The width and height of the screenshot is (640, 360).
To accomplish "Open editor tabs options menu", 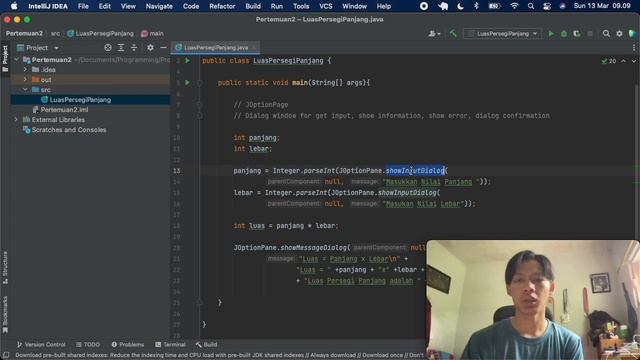I will tap(633, 48).
